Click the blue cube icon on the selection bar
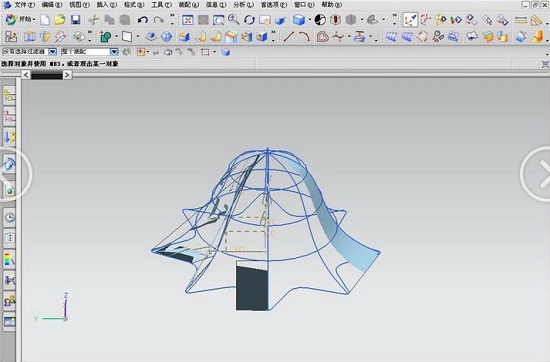Screen dimensions: 550x362 click(226, 52)
